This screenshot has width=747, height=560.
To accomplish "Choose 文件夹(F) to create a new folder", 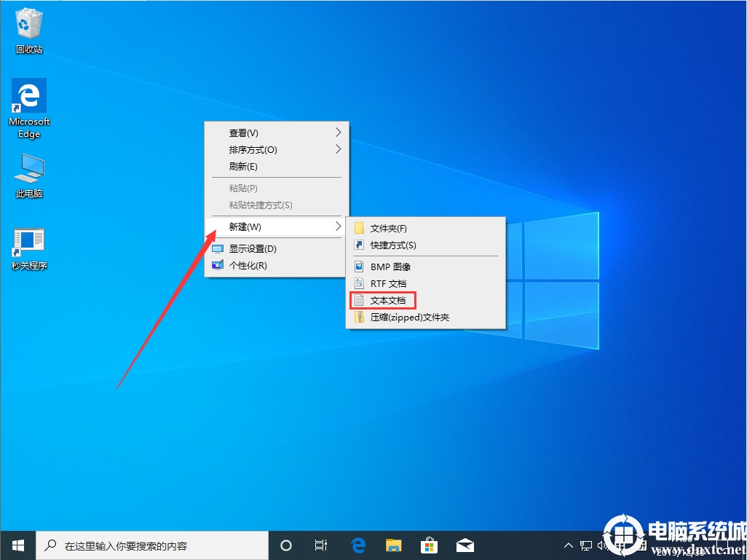I will [388, 228].
